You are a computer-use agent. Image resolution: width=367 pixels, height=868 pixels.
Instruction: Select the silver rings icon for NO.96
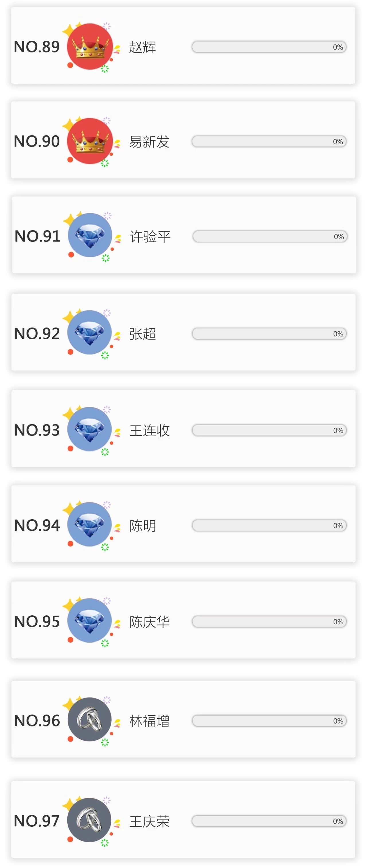coord(89,719)
